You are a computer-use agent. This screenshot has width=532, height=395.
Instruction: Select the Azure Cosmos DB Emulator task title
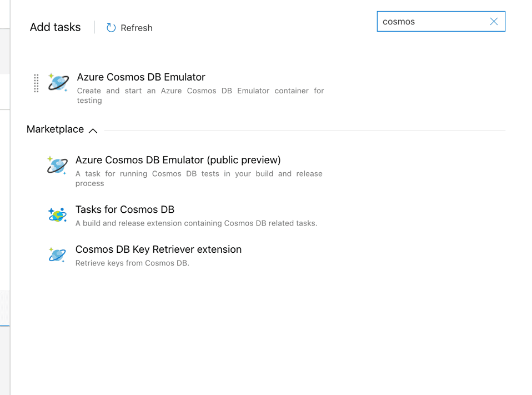[x=141, y=77]
